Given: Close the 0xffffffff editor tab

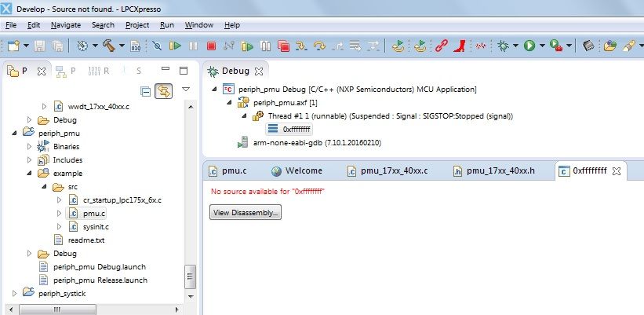Looking at the screenshot, I should coord(616,171).
